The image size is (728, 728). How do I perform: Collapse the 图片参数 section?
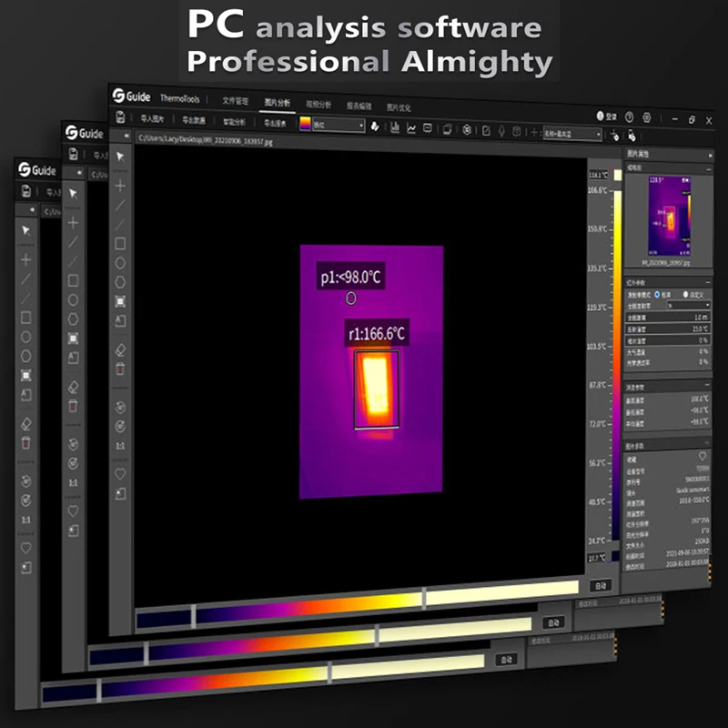click(707, 443)
